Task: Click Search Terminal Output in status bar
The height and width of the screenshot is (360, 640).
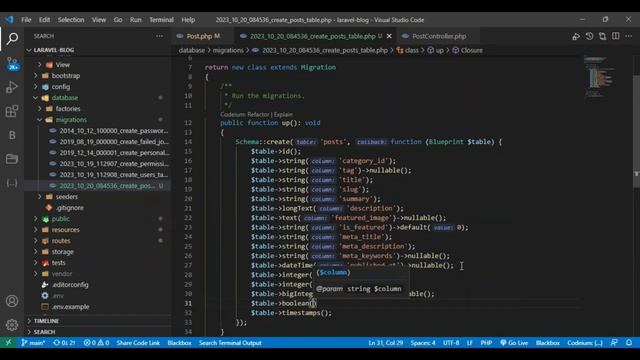Action: (230, 343)
